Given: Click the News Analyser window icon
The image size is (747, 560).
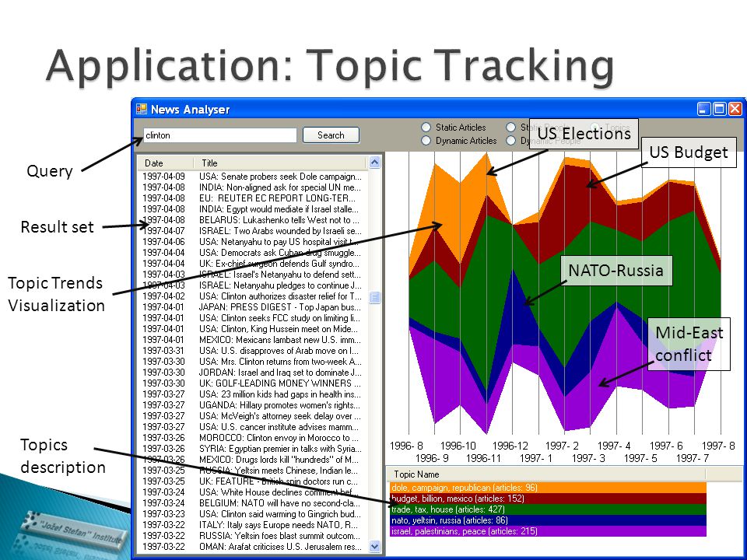Looking at the screenshot, I should [x=142, y=110].
